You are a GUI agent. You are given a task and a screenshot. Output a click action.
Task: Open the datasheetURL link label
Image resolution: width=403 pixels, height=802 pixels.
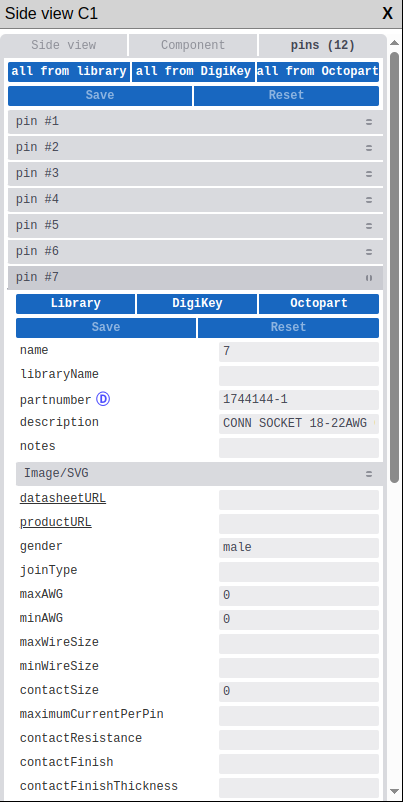(x=63, y=498)
